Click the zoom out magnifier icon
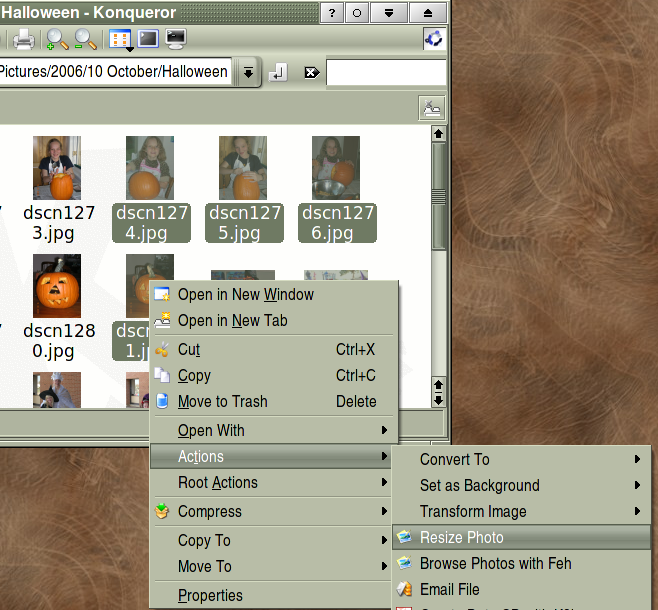 (85, 40)
